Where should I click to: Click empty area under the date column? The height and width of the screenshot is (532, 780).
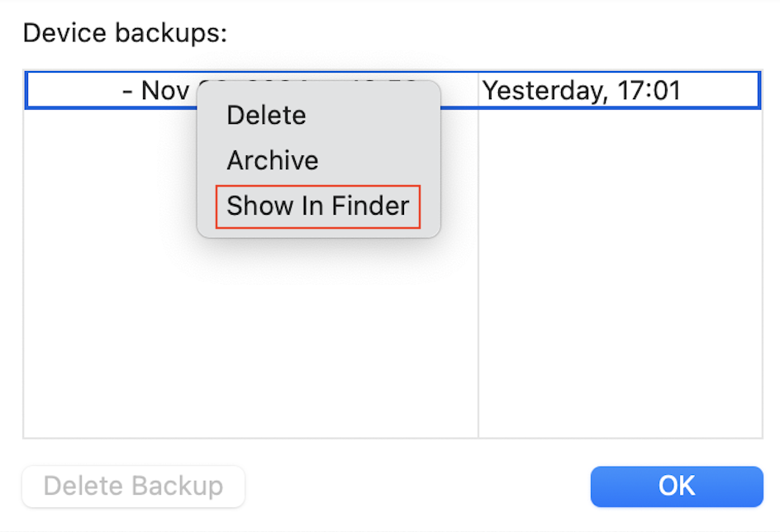[620, 273]
